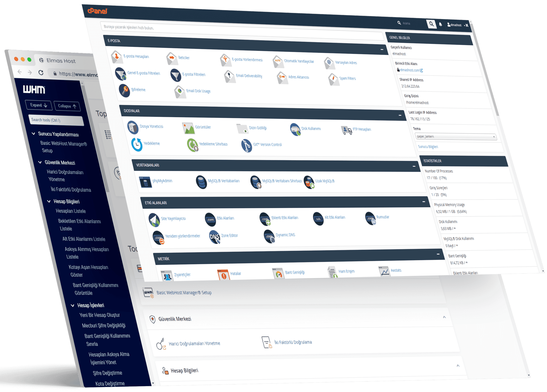Click browser reload button

point(41,73)
